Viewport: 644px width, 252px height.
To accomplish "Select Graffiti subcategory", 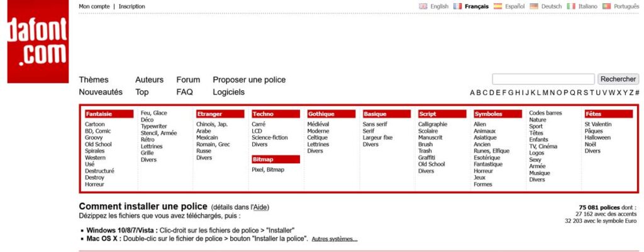I will click(427, 157).
